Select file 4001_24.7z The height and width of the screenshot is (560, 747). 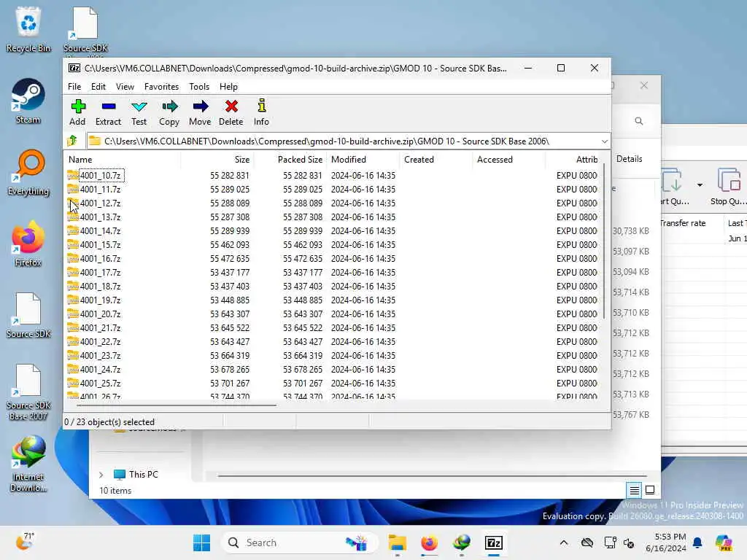pos(100,369)
